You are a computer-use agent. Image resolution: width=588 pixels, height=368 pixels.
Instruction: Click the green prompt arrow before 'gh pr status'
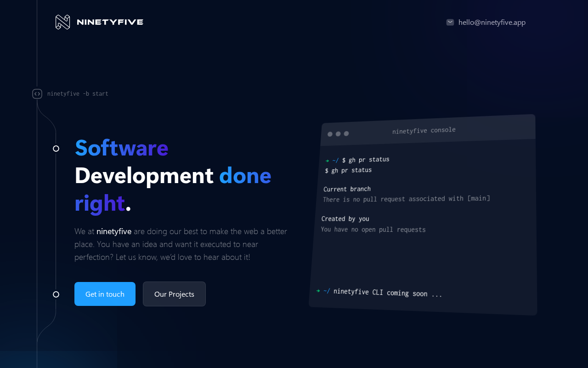click(x=327, y=161)
